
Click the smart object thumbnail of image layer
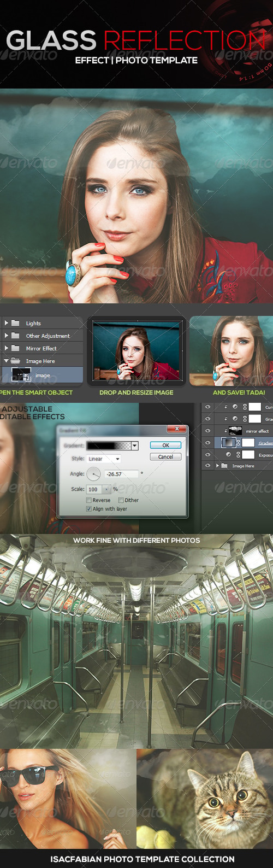[21, 375]
